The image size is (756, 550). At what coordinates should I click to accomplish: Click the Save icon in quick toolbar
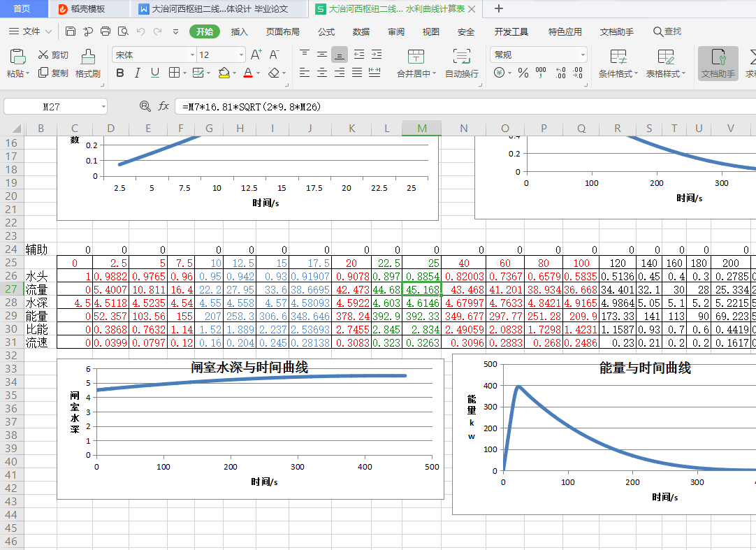(x=71, y=31)
